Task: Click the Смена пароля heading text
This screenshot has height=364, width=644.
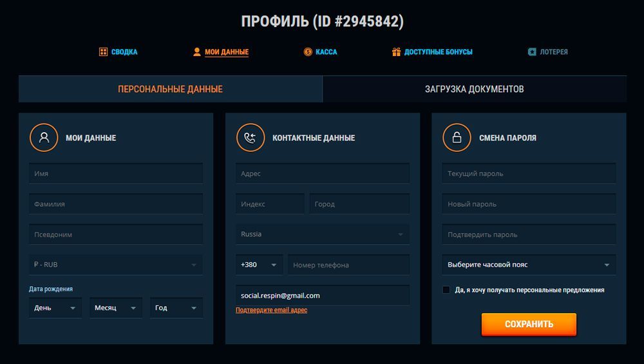Action: [507, 138]
